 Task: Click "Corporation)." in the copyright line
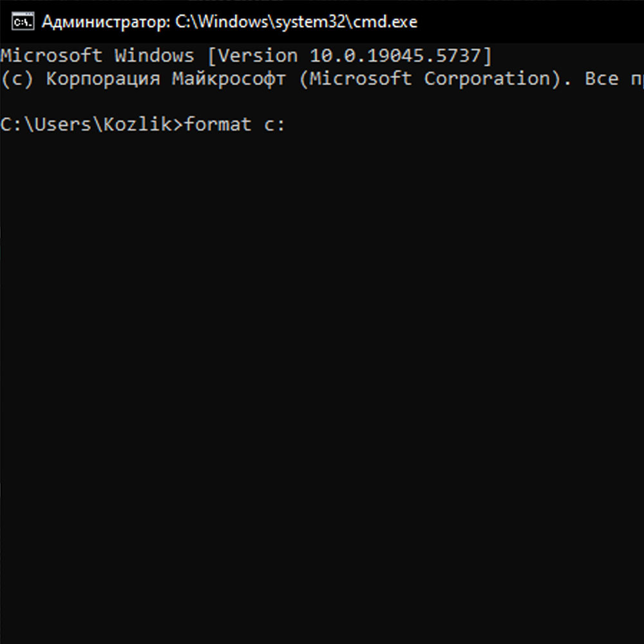coord(497,79)
